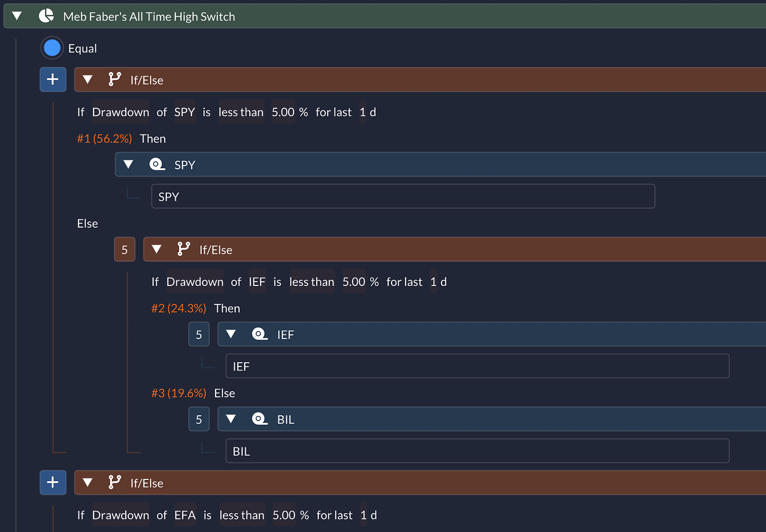Click the weight 5 box beside BIL group

199,420
